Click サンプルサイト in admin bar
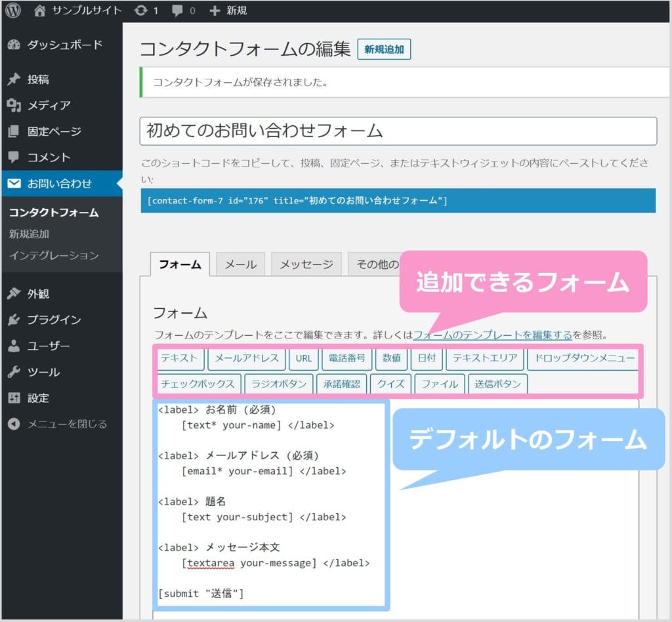 (87, 10)
